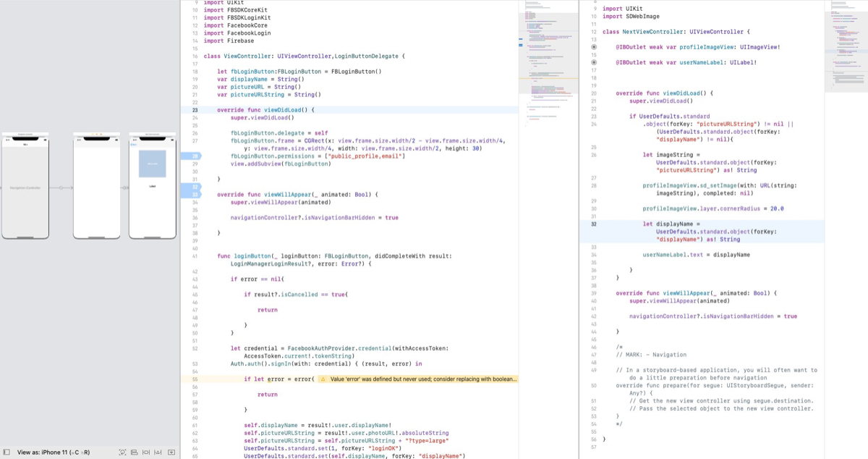
Task: Click the userNameLabel outlet connection circle
Action: click(594, 62)
